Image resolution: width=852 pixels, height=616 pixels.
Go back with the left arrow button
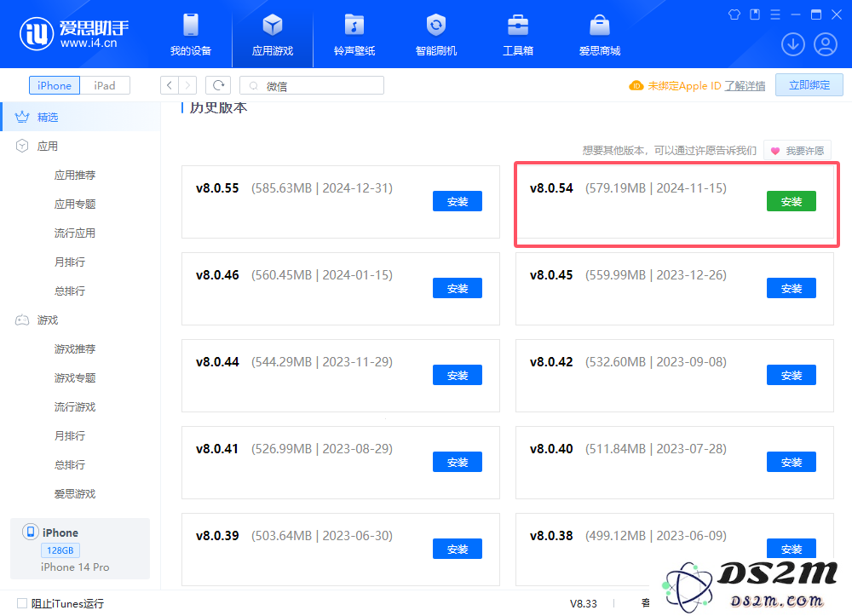[x=170, y=85]
